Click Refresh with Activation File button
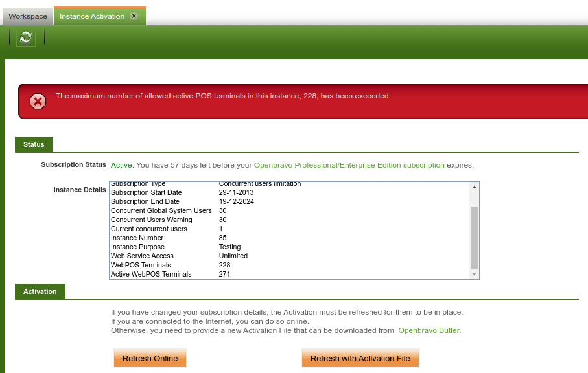 click(360, 358)
